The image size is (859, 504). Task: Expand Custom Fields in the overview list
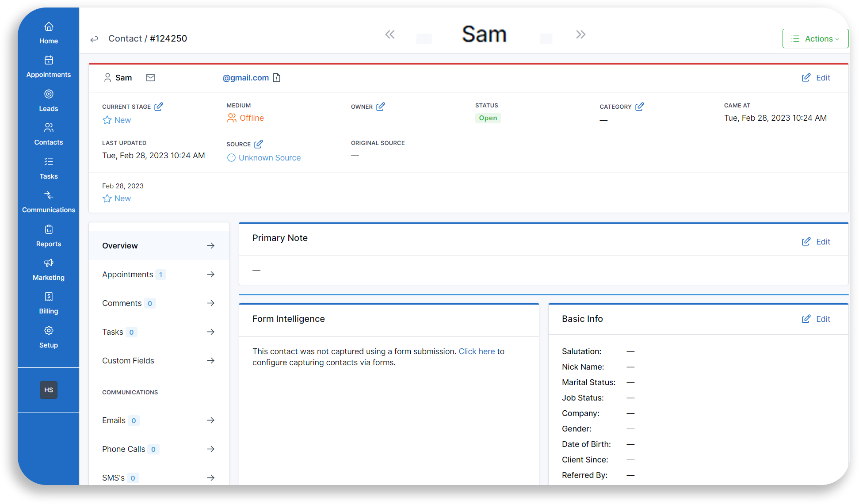(211, 360)
